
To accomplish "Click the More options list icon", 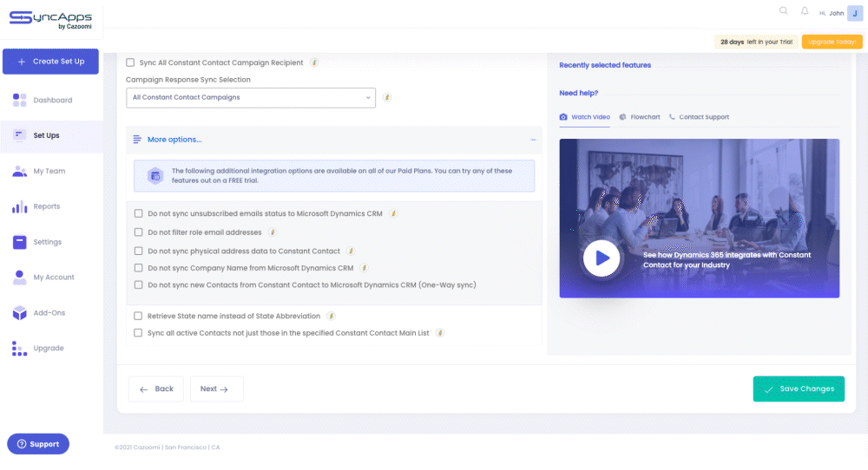I will click(137, 140).
